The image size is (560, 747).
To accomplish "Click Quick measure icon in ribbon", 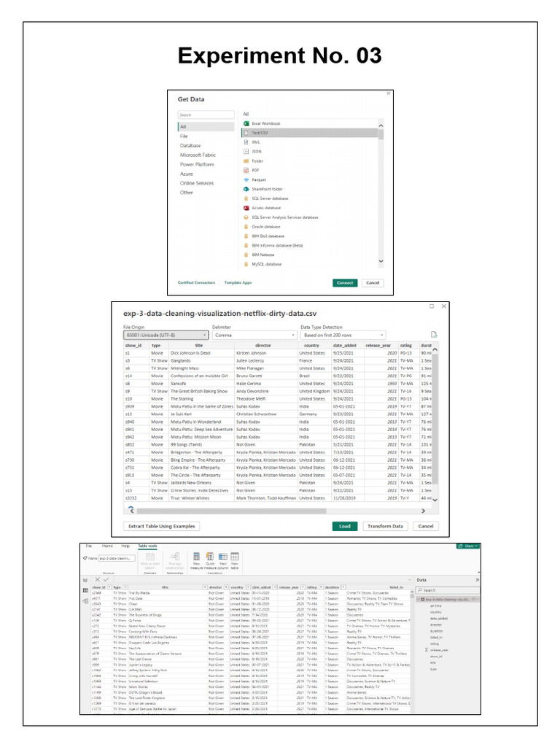I will [x=209, y=557].
